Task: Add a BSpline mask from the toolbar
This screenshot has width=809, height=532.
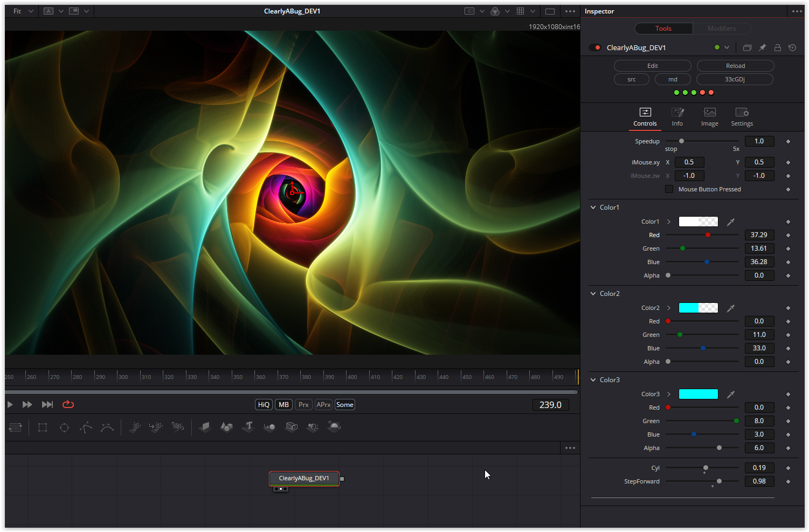Action: coord(107,427)
